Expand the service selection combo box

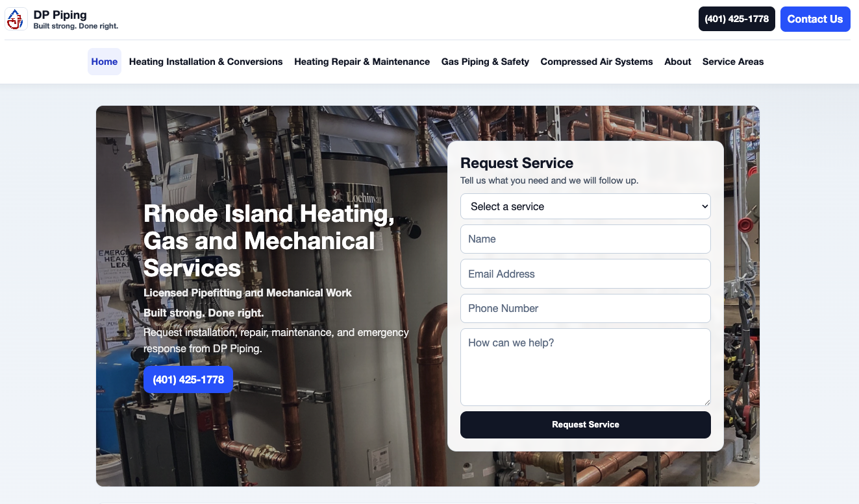(x=585, y=206)
